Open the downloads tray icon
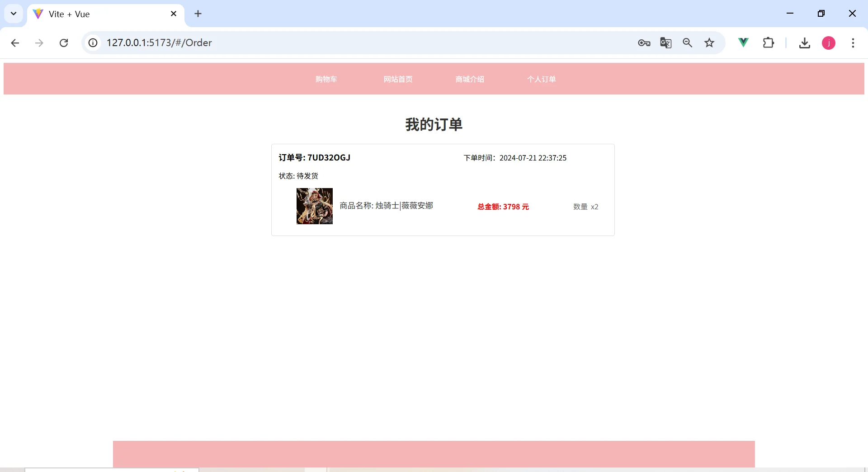 [805, 43]
